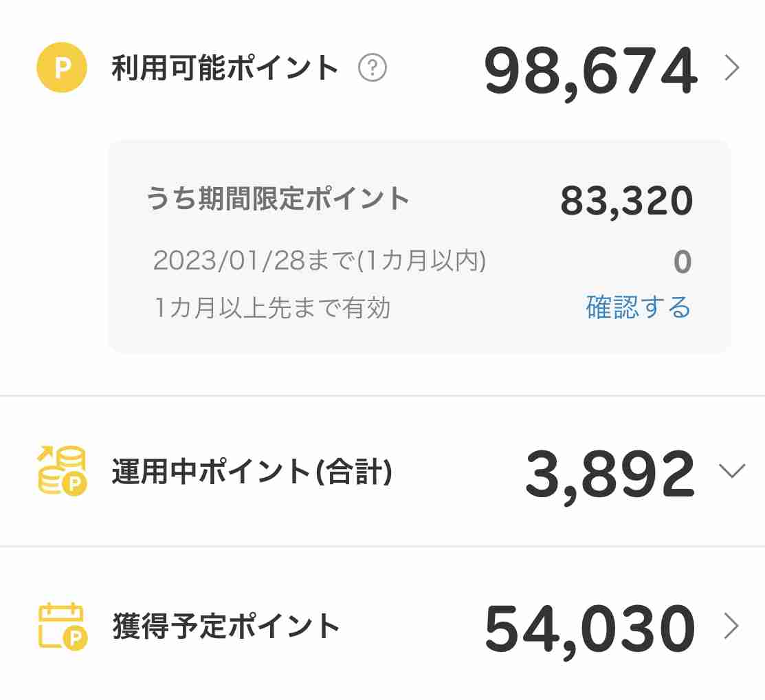Click the 確認する link

tap(638, 307)
